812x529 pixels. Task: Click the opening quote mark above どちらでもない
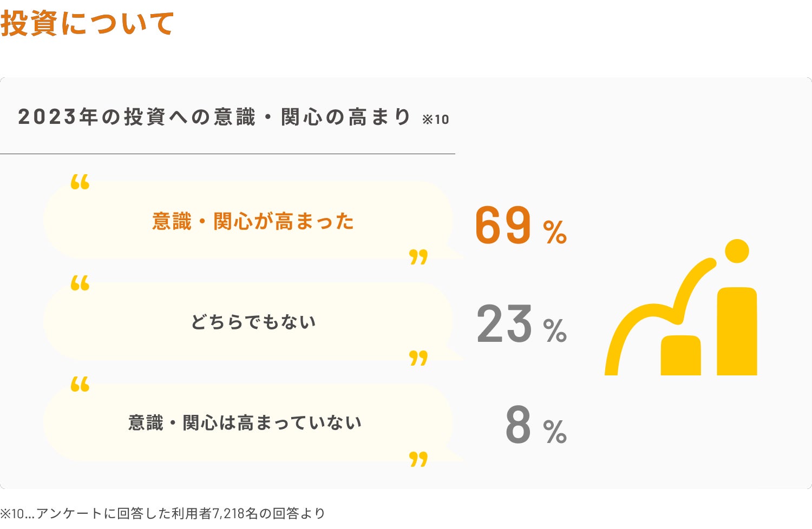80,283
